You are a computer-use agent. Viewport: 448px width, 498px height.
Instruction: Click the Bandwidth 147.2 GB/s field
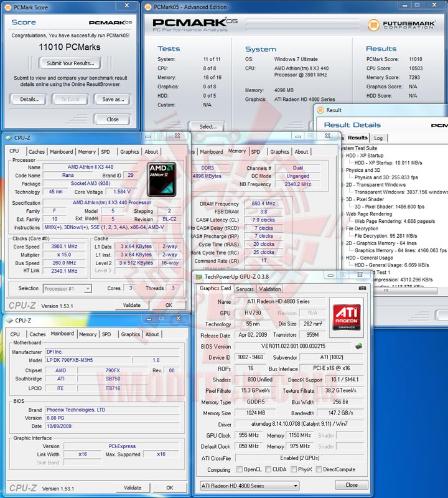coord(340,413)
